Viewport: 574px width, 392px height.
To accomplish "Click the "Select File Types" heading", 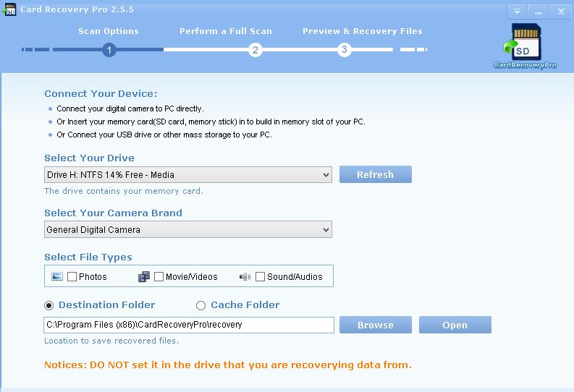I will pyautogui.click(x=88, y=257).
